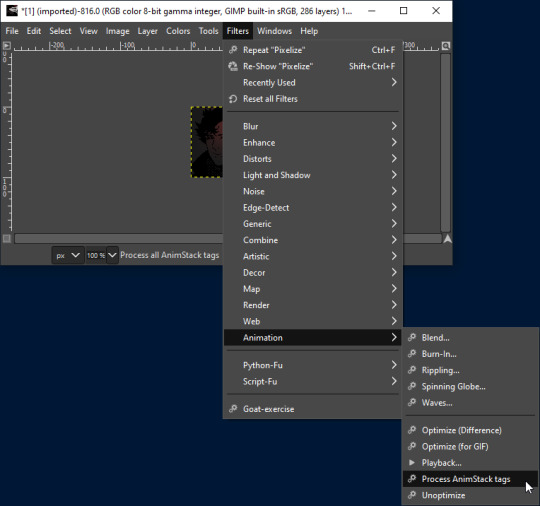
Task: Expand the Noise submenu
Action: 312,191
